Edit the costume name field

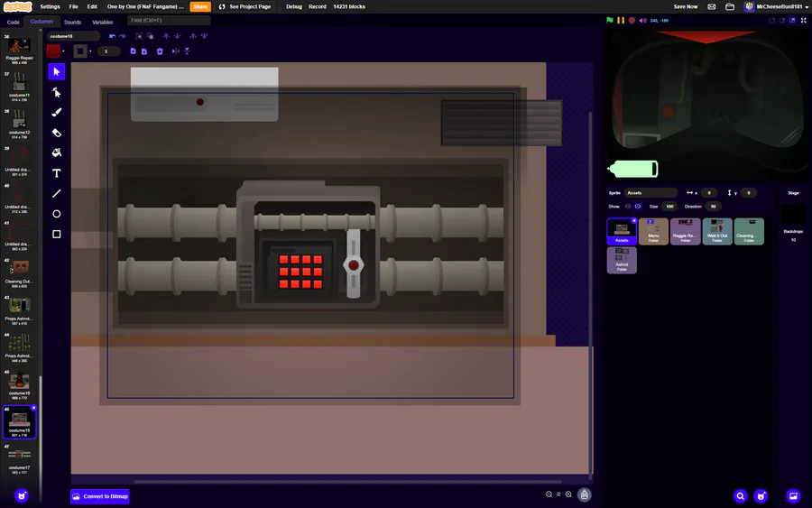73,36
